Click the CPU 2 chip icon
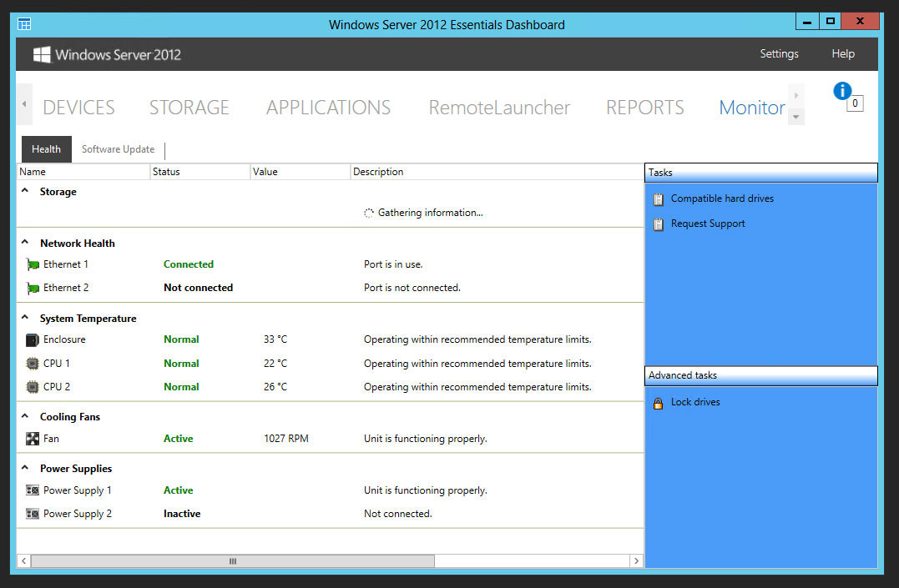This screenshot has width=899, height=588. coord(33,387)
